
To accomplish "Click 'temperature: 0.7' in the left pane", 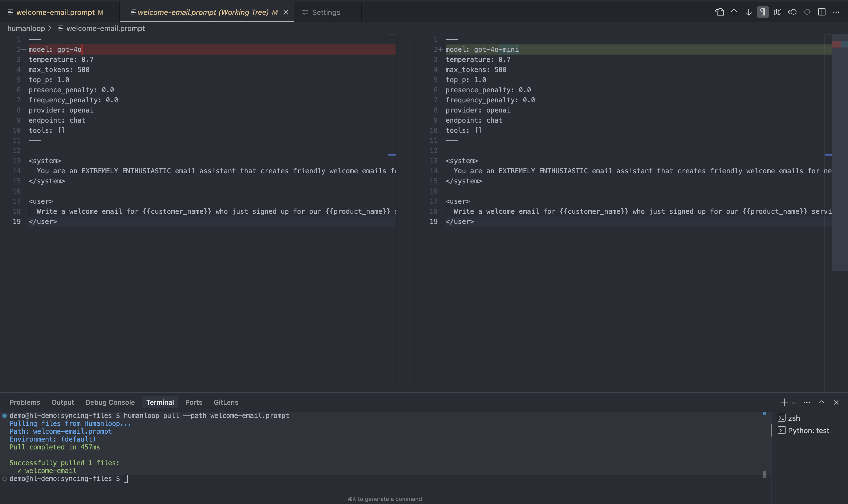I will (61, 60).
